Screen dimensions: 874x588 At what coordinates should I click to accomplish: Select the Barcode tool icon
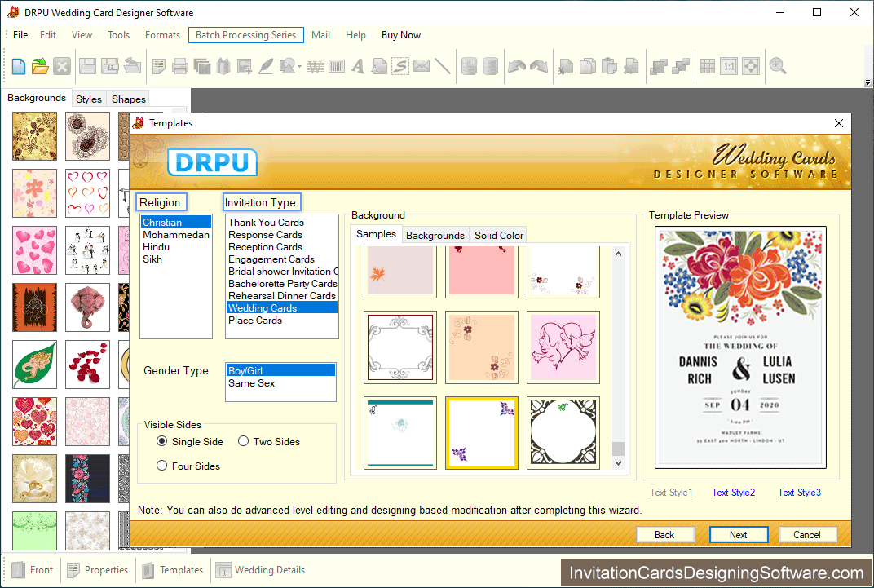(x=337, y=66)
